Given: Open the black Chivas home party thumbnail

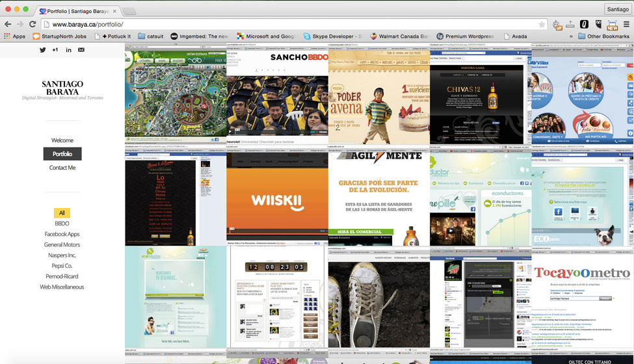Looking at the screenshot, I should (x=176, y=195).
